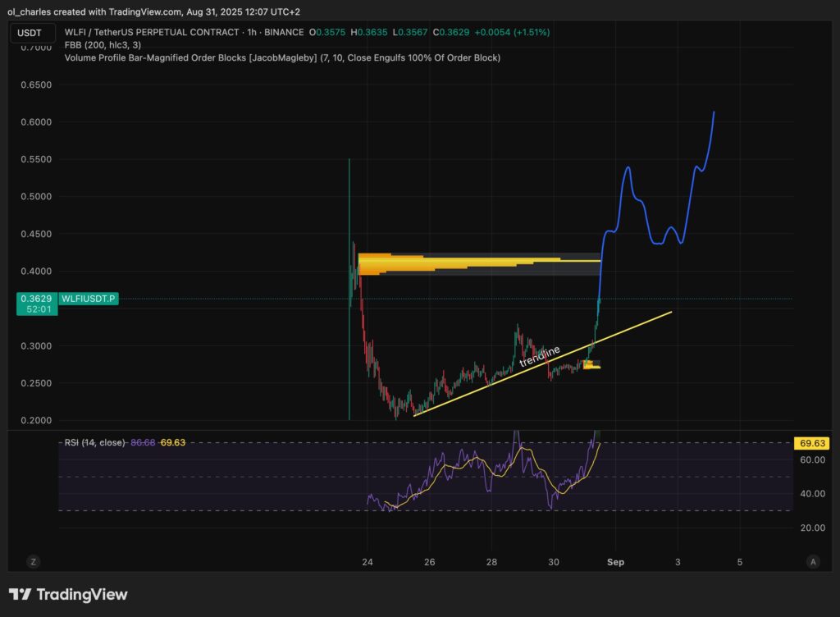
Task: Click the WLFI / TetherUS PERPETUAL CONTRACT title
Action: tap(183, 32)
